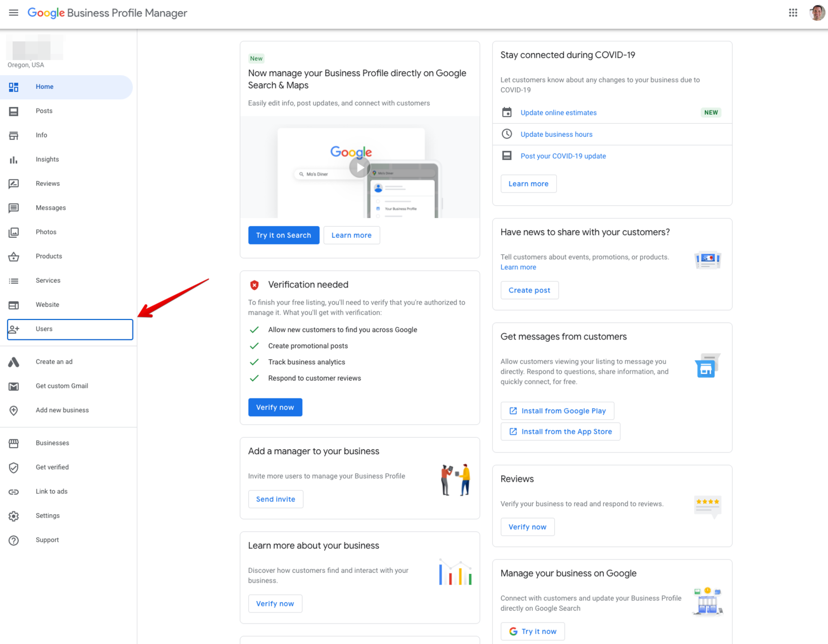Click the calendar icon beside Update online estimates
The image size is (828, 644).
click(x=507, y=112)
